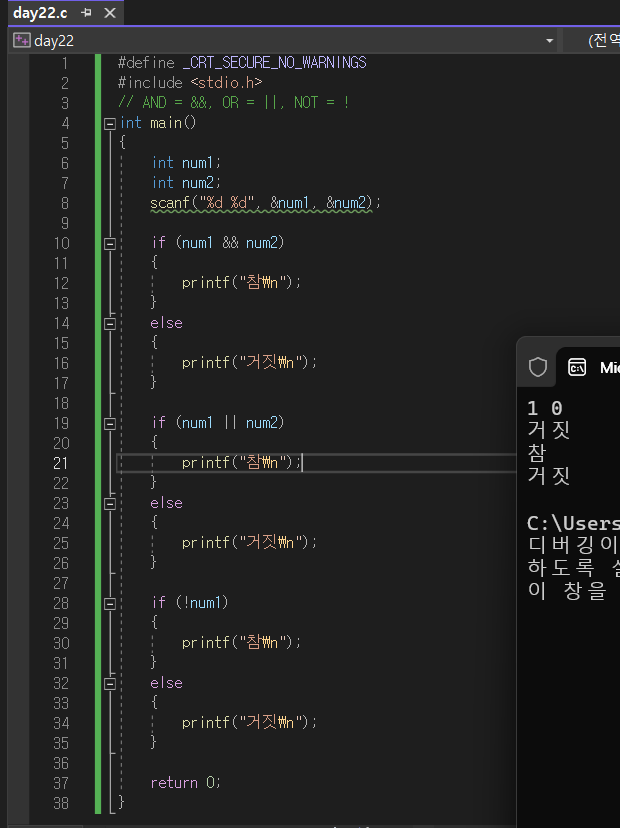The height and width of the screenshot is (828, 620).
Task: Collapse the if (!num1) block
Action: click(x=110, y=604)
